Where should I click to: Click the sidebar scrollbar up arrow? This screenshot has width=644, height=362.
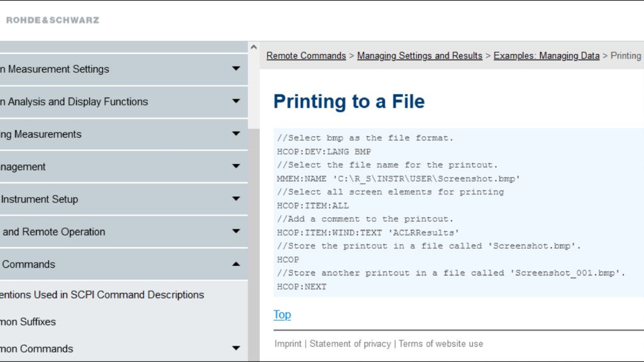pos(253,48)
